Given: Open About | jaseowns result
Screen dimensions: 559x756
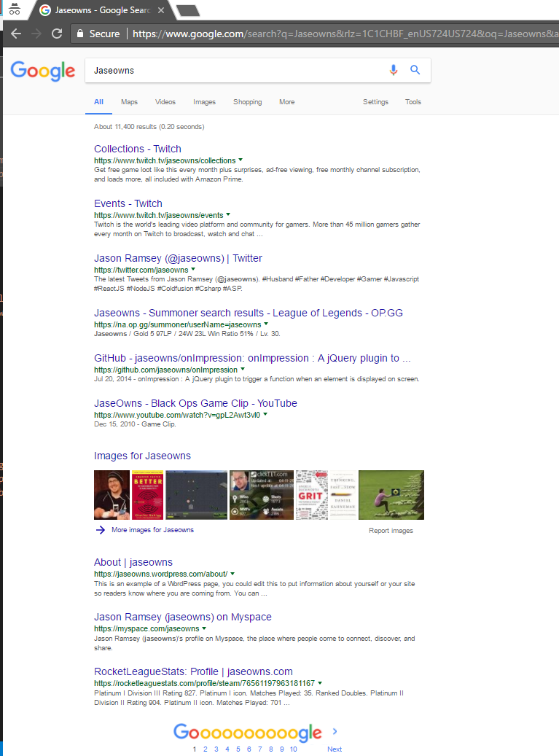Looking at the screenshot, I should (133, 562).
